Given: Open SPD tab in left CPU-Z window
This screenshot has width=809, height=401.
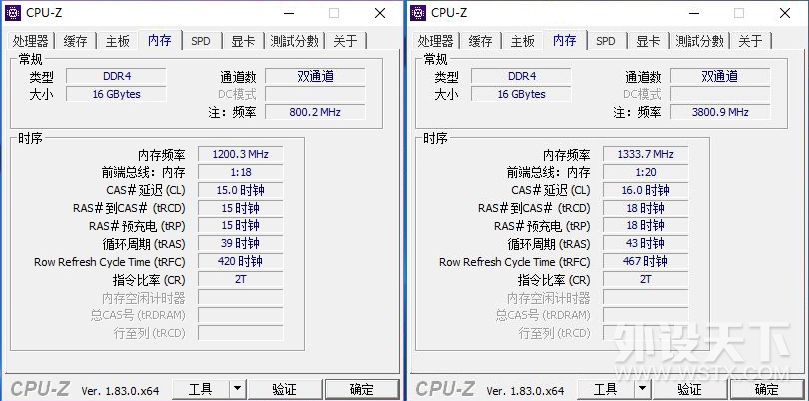Looking at the screenshot, I should click(201, 41).
